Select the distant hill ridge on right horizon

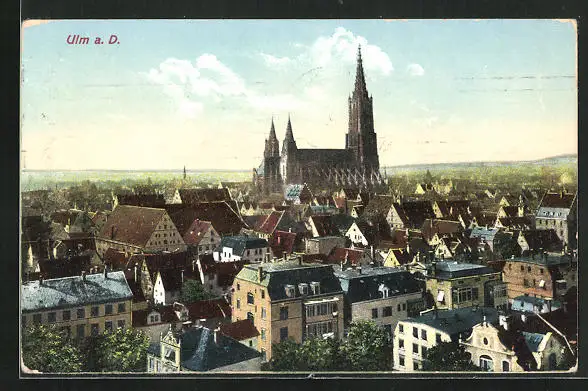tap(484, 162)
